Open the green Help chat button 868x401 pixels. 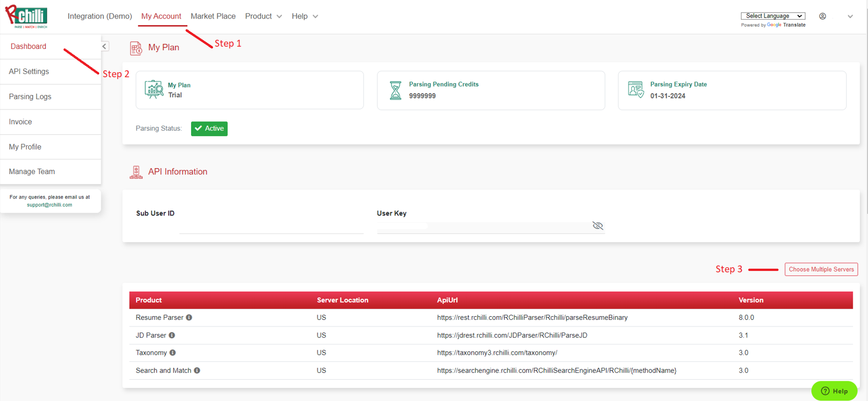(x=834, y=391)
